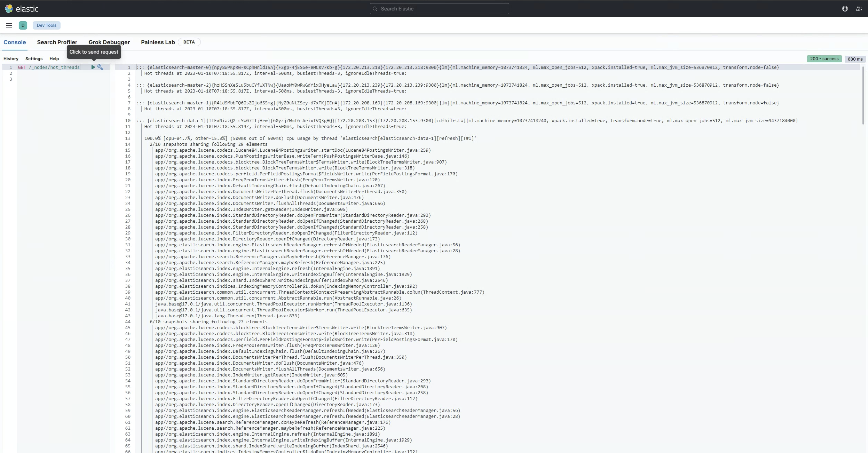Open the hamburger navigation menu
868x453 pixels.
[9, 25]
